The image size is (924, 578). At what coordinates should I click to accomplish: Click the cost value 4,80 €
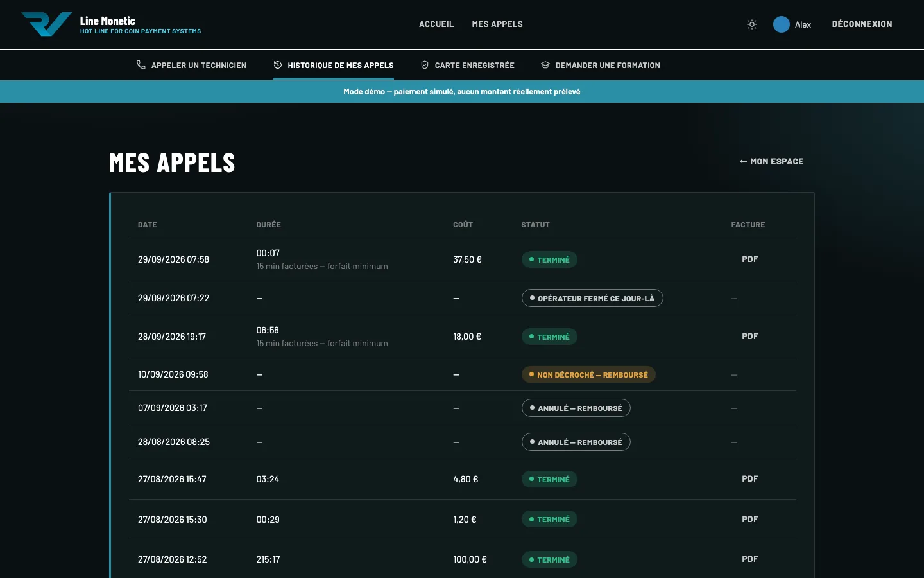pyautogui.click(x=466, y=479)
